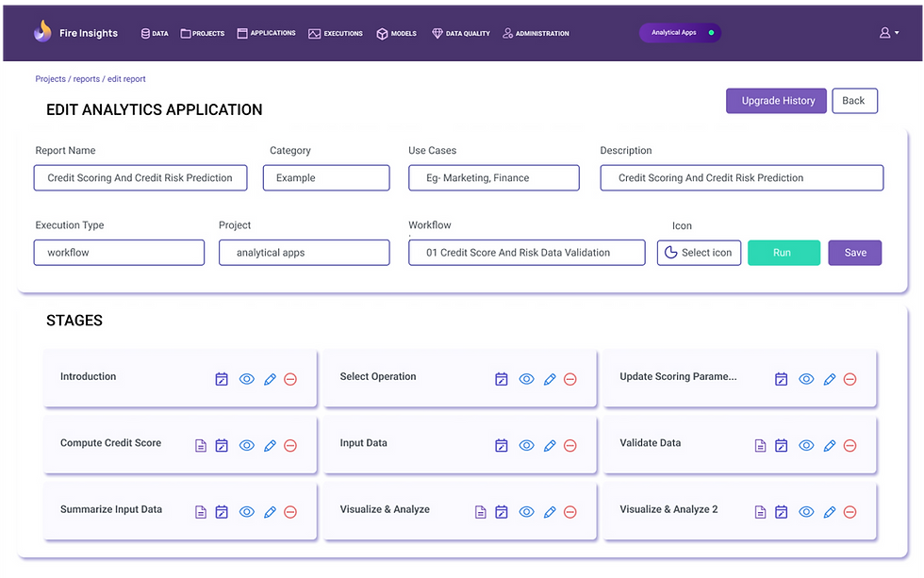924x578 pixels.
Task: Delete the Input Data stage using minus icon
Action: tap(570, 445)
